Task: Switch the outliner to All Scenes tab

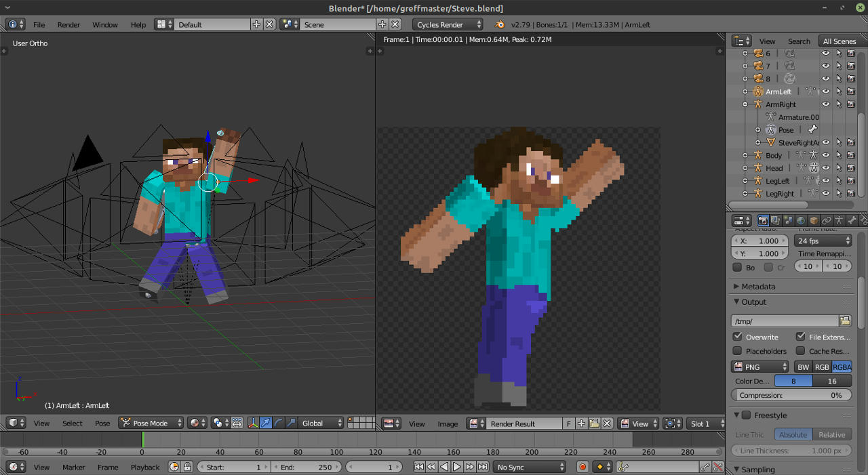Action: (x=840, y=41)
